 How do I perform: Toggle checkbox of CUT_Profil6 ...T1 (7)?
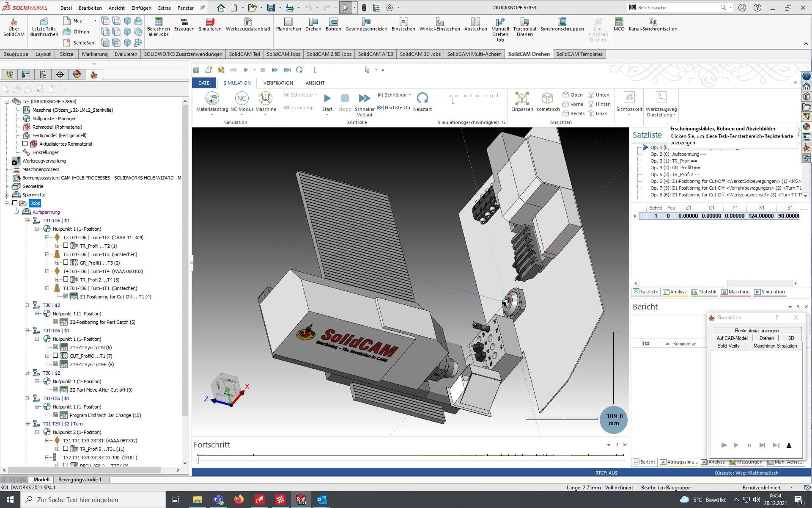(x=55, y=356)
